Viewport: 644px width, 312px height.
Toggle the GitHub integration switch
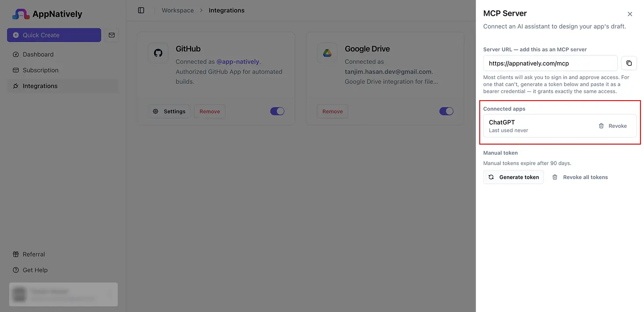(x=277, y=111)
